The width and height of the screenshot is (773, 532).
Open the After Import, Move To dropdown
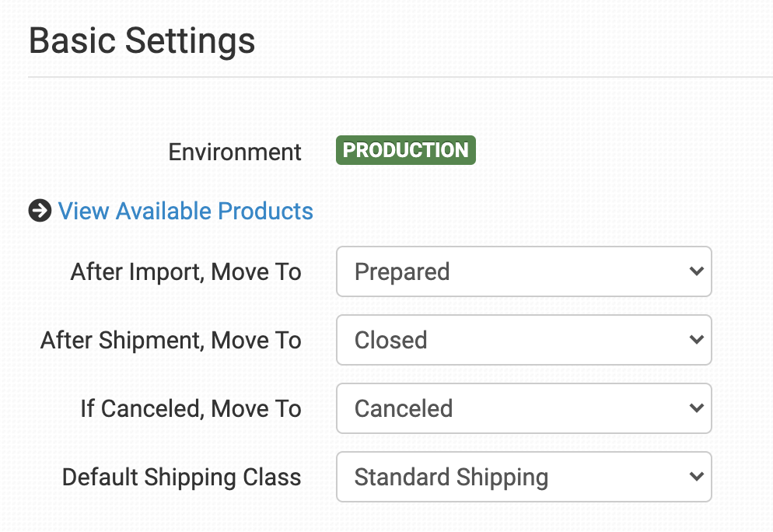pyautogui.click(x=523, y=271)
